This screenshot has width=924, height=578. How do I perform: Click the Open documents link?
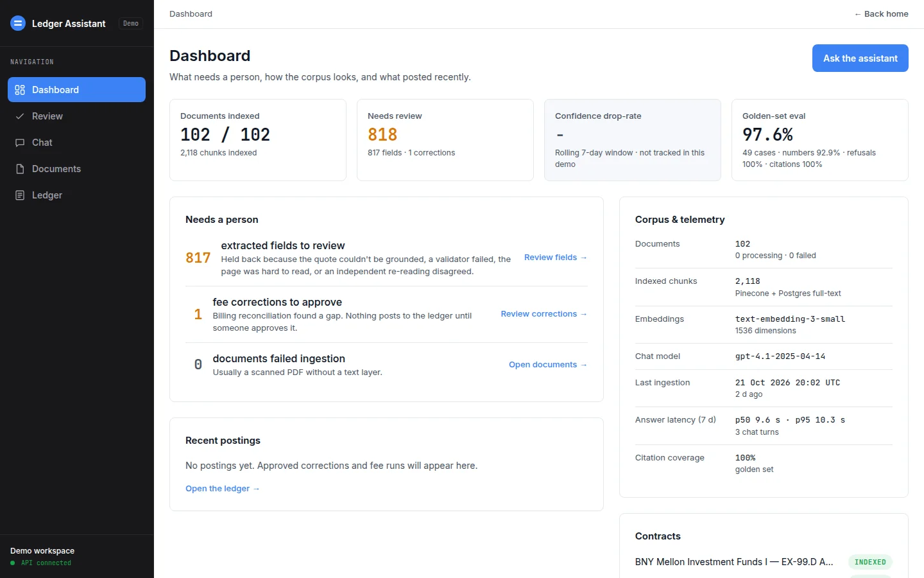tap(548, 365)
